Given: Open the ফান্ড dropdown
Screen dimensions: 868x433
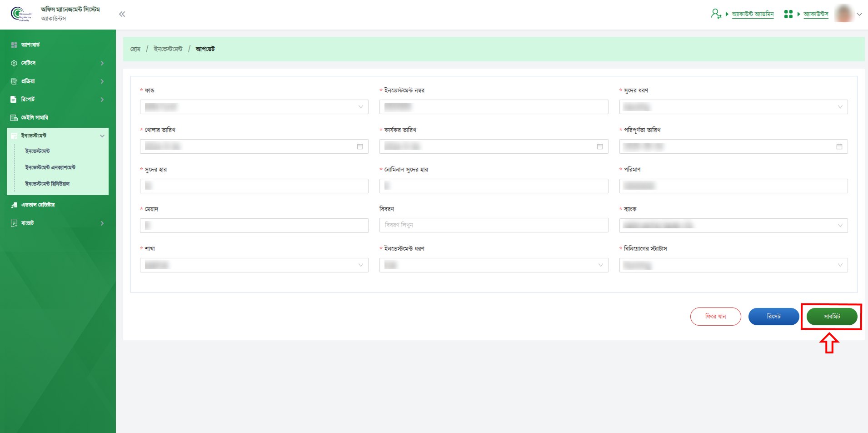Looking at the screenshot, I should pyautogui.click(x=254, y=107).
